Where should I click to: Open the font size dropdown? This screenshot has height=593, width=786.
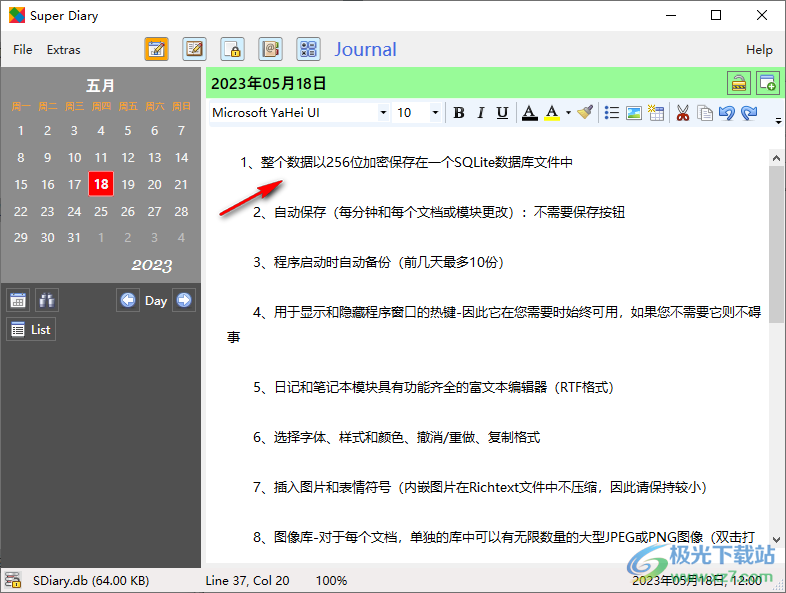tap(435, 113)
